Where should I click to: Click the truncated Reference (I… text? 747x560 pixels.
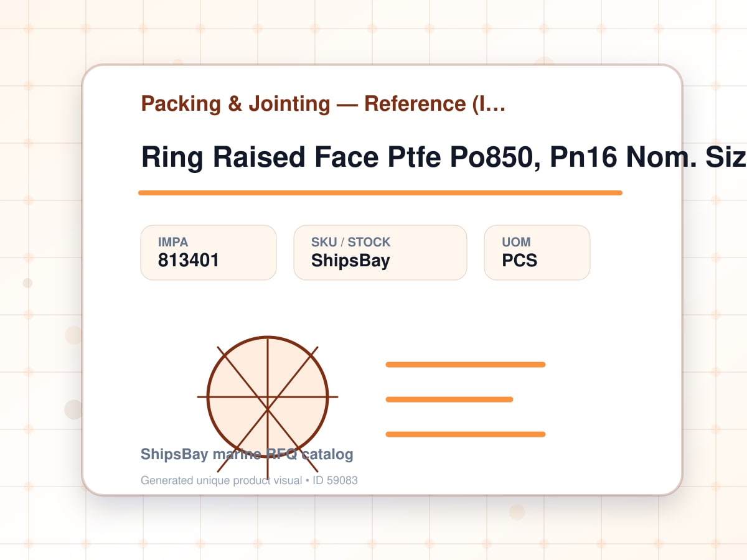[435, 103]
